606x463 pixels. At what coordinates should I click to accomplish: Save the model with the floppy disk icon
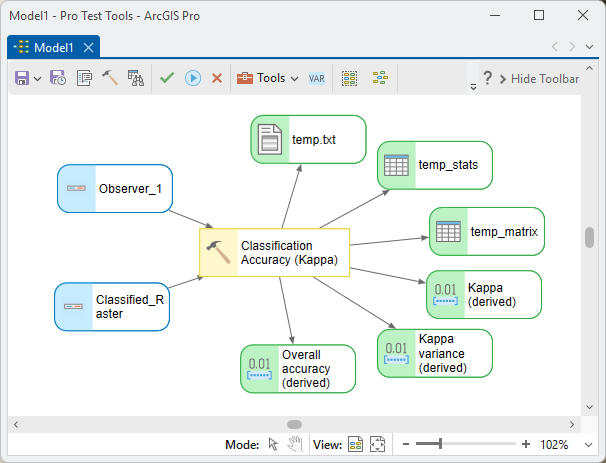coord(22,78)
